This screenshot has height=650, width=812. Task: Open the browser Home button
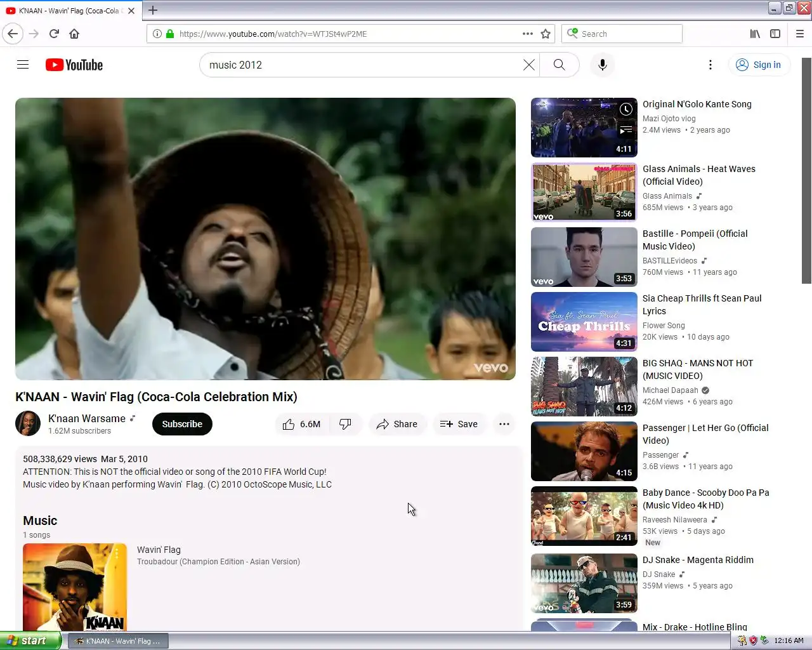74,34
